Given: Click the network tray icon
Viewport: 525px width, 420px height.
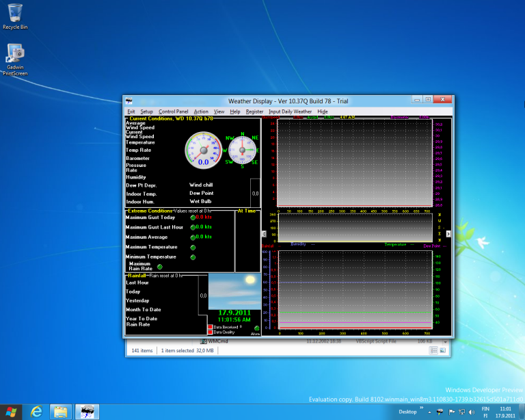Looking at the screenshot, I should tap(462, 412).
